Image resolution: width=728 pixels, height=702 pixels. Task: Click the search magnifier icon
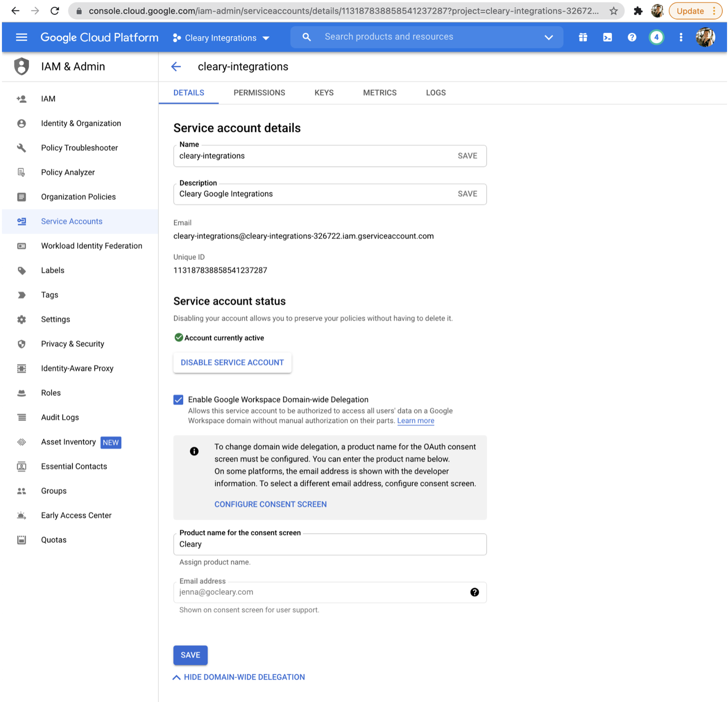click(307, 37)
